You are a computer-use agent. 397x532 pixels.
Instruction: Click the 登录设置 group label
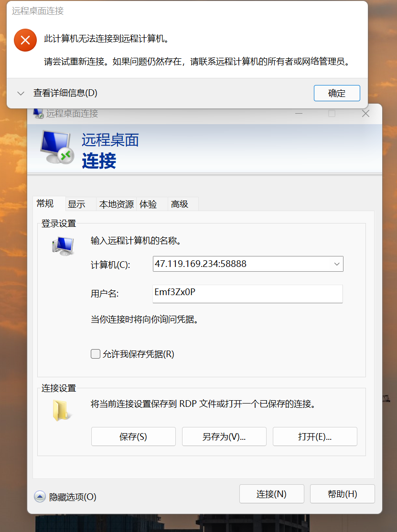59,223
